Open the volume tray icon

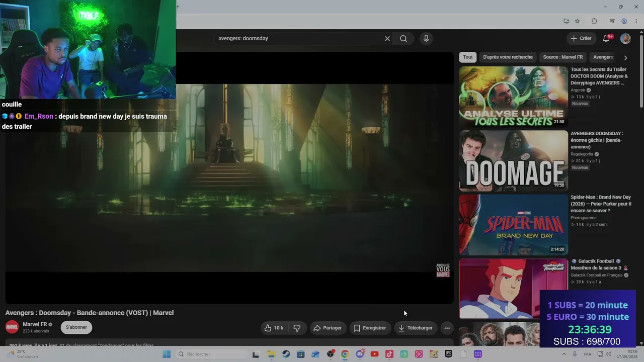point(608,354)
